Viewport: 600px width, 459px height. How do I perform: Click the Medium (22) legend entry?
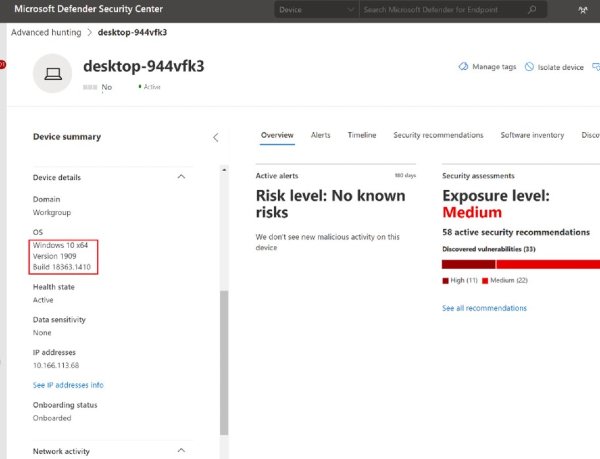click(x=505, y=280)
